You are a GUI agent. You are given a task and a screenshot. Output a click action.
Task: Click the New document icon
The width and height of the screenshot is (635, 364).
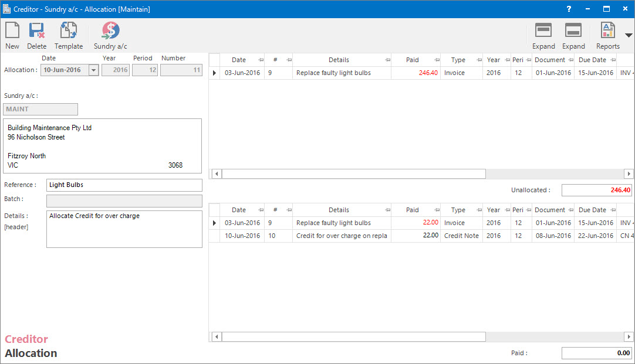(12, 31)
